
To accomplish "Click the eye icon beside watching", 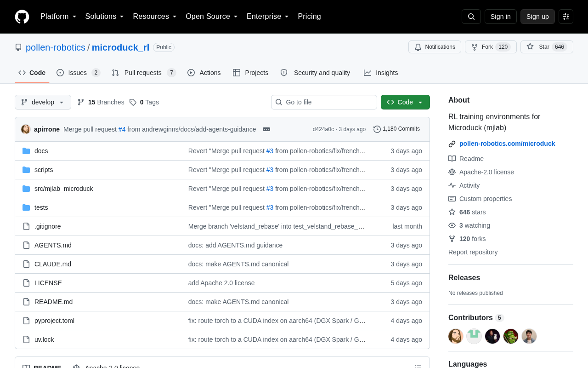I will point(452,225).
